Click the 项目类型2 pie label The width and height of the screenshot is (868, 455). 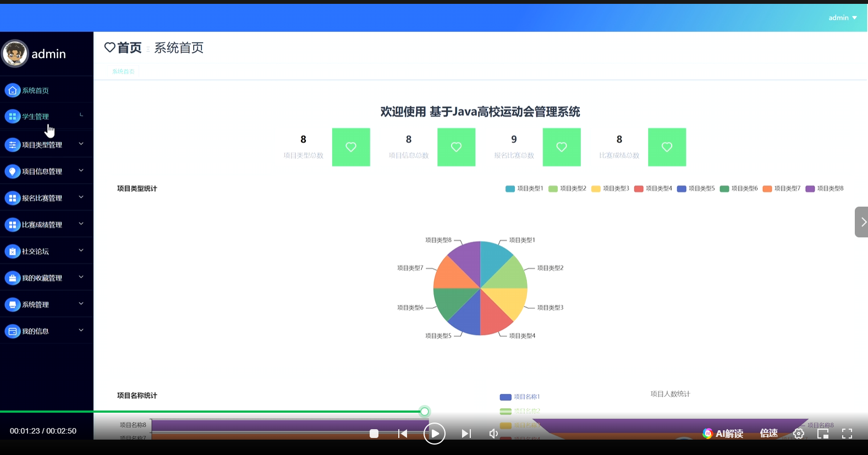click(550, 268)
